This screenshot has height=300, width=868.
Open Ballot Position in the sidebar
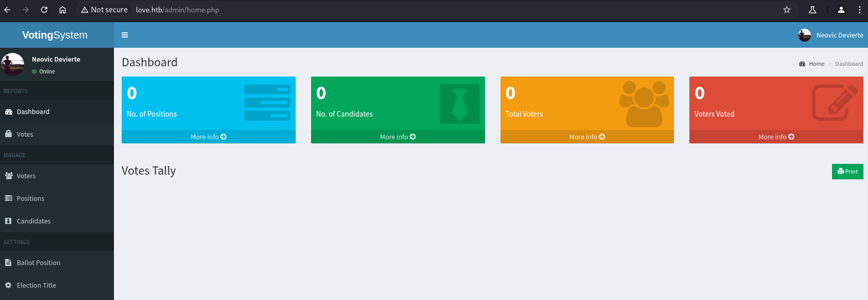[x=57, y=262]
